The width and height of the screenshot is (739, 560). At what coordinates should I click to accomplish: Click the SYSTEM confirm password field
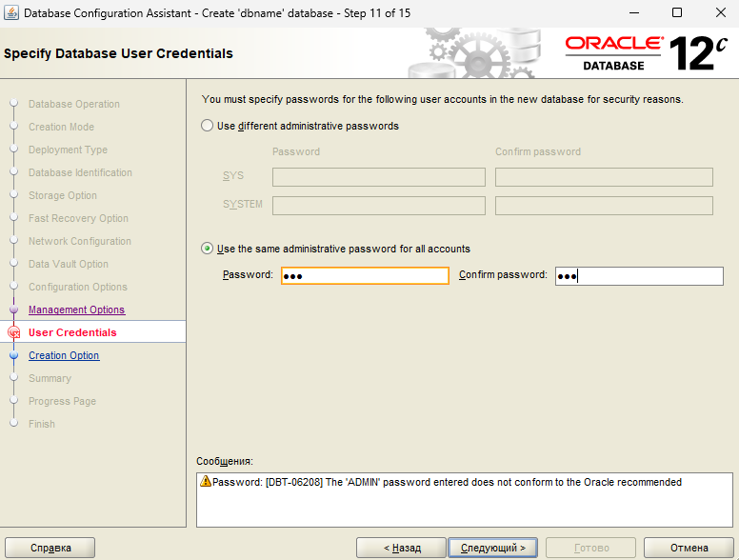click(x=604, y=206)
